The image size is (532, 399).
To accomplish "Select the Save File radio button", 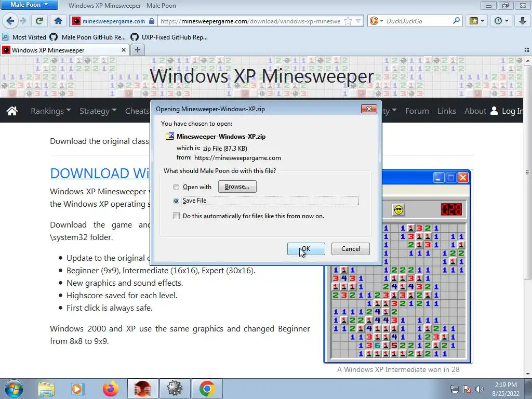I will click(176, 201).
